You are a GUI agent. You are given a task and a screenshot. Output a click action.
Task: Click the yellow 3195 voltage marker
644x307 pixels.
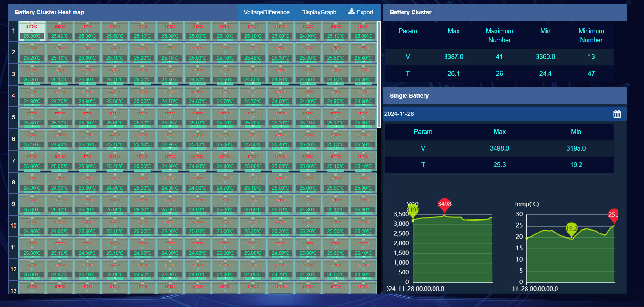[x=413, y=208]
